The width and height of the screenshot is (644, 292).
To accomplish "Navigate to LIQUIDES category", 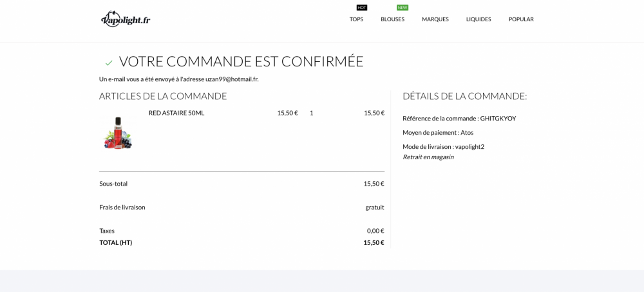I will [478, 19].
